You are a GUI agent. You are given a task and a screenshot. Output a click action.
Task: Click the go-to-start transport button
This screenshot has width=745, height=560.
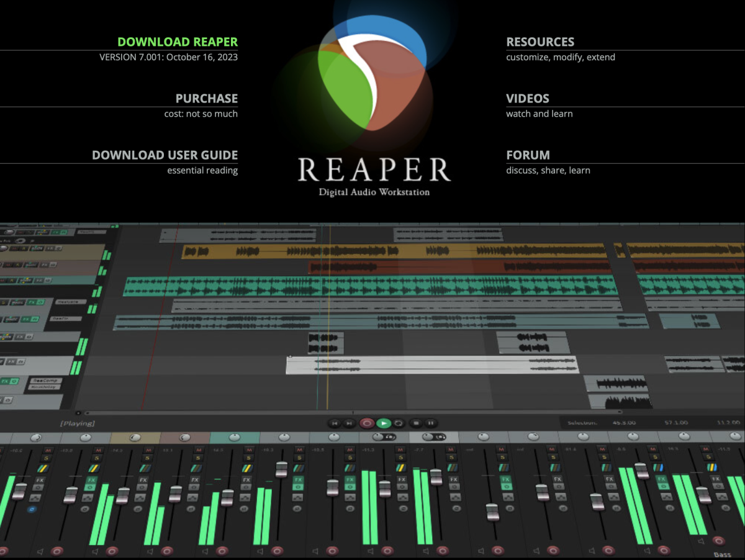tap(335, 423)
